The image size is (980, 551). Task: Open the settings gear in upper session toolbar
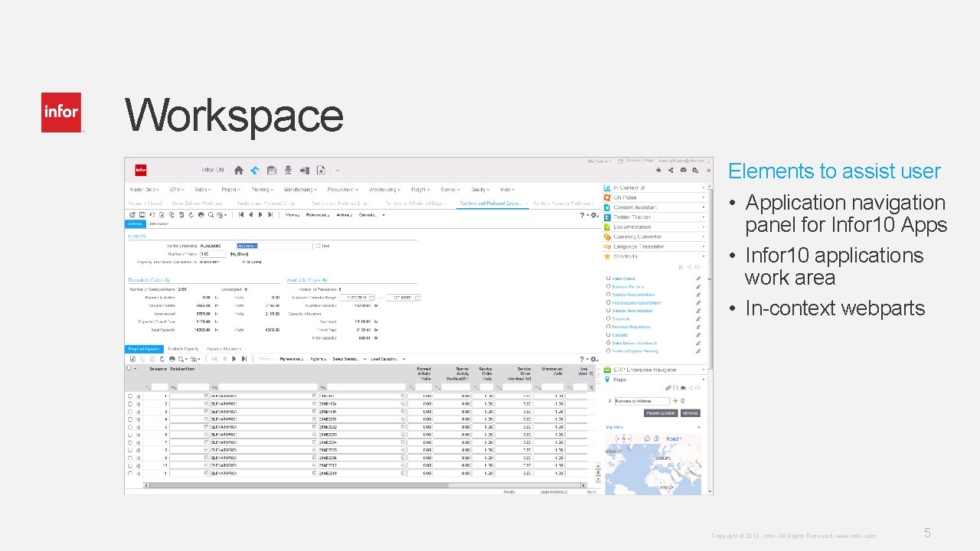(x=593, y=215)
